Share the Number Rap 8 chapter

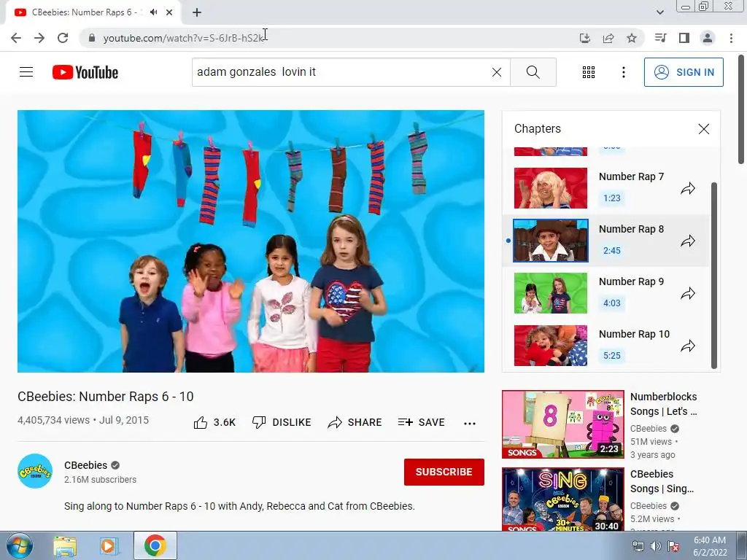tap(688, 241)
